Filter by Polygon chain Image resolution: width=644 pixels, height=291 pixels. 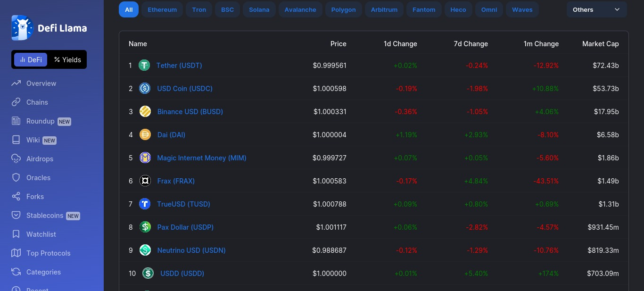343,9
